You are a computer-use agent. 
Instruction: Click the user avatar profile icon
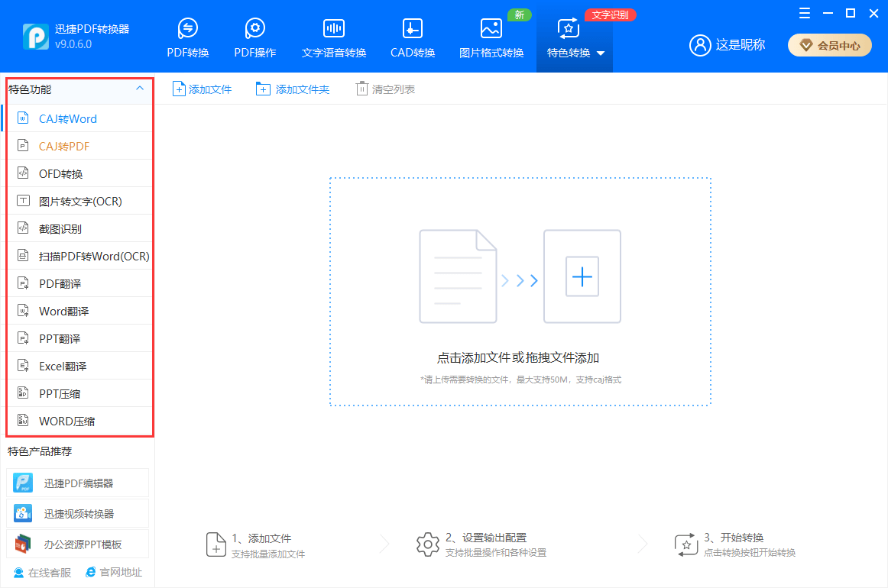click(700, 45)
